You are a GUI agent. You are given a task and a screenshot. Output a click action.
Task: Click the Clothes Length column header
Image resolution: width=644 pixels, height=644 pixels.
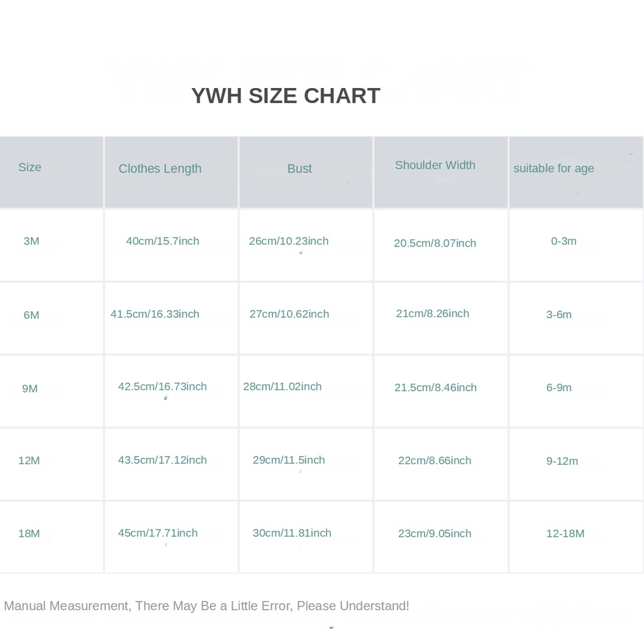coord(160,169)
